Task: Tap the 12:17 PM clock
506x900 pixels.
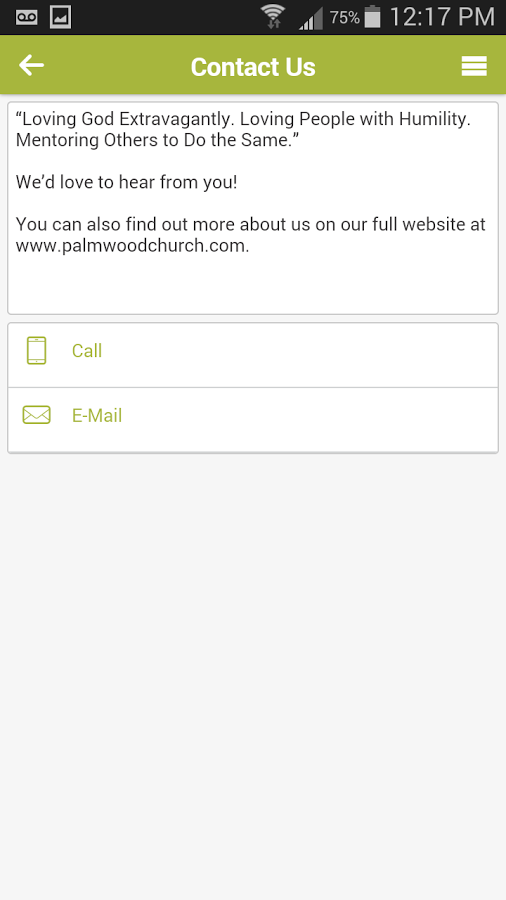Action: (x=442, y=17)
